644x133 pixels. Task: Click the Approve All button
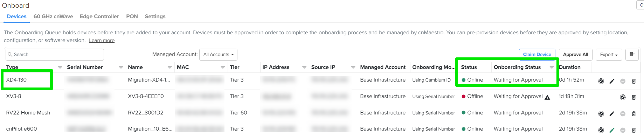tap(575, 55)
